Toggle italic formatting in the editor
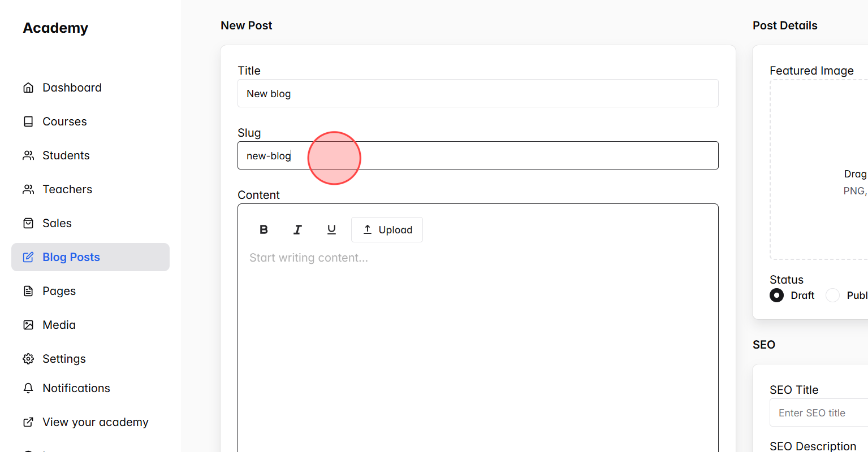The image size is (868, 452). (x=297, y=229)
